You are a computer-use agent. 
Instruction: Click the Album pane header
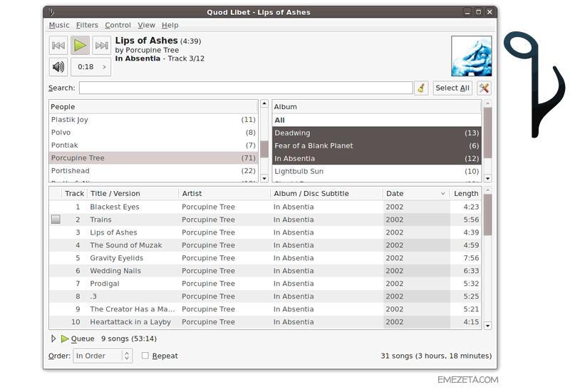377,106
